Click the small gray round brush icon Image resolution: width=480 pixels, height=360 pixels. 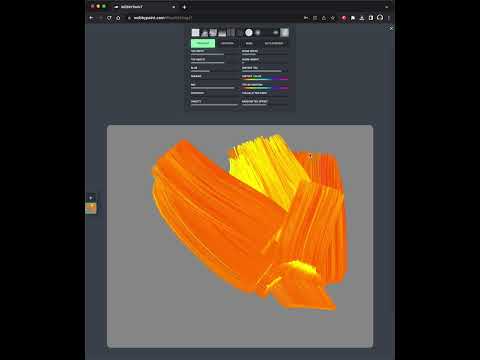coord(258,33)
